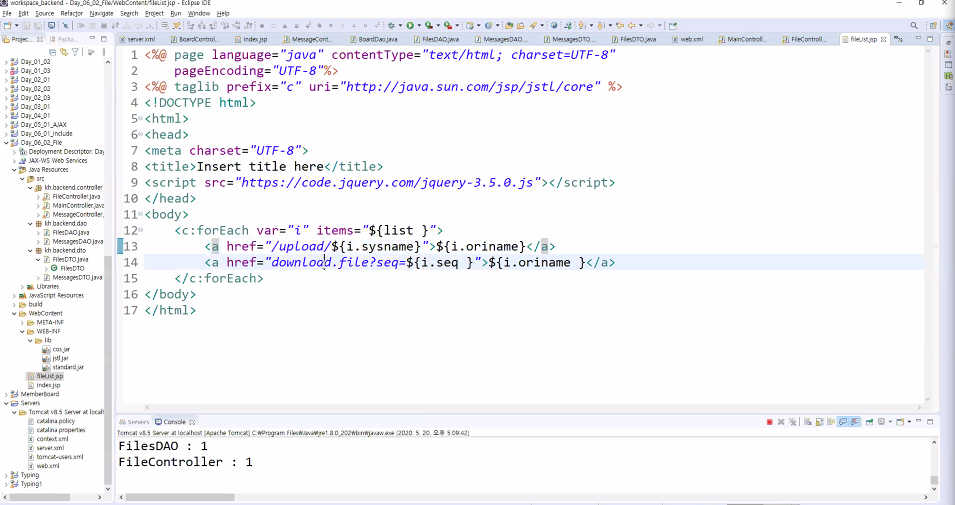The image size is (955, 505).
Task: Click the Last Edit Location arrow icon
Action: click(x=619, y=26)
